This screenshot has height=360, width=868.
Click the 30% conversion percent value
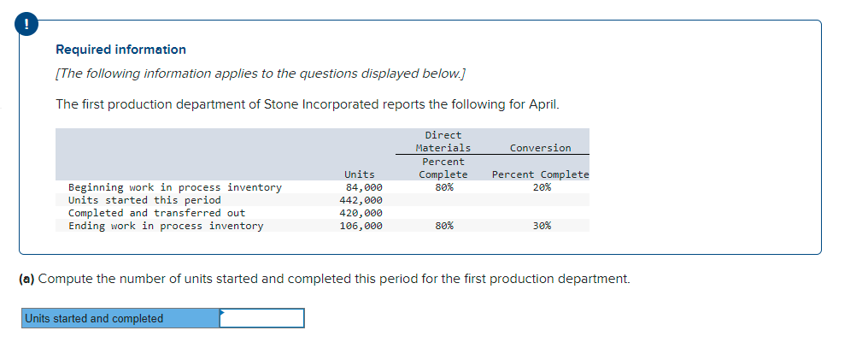tap(541, 226)
